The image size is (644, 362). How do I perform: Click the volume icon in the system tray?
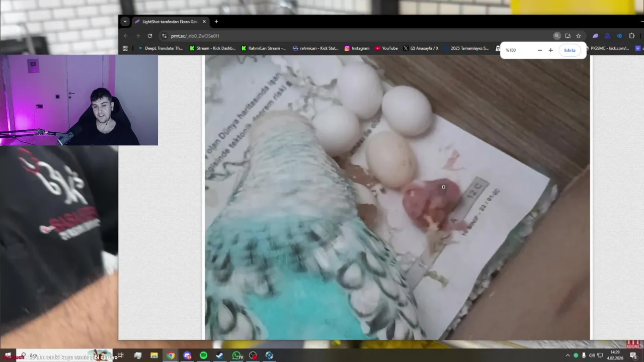click(592, 355)
